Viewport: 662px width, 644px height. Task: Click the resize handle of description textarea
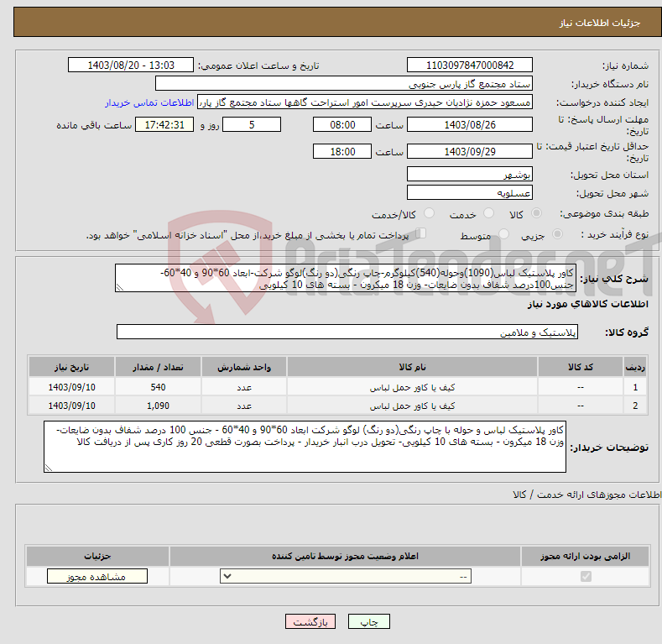[x=120, y=287]
